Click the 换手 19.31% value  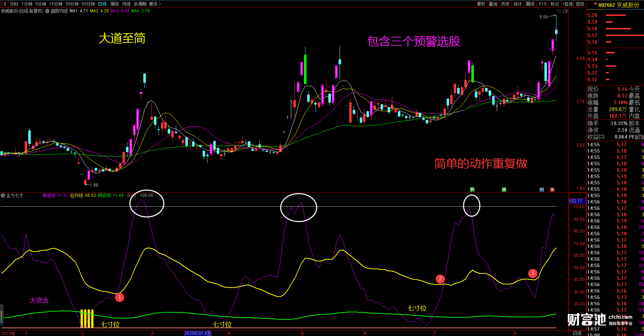[x=619, y=123]
